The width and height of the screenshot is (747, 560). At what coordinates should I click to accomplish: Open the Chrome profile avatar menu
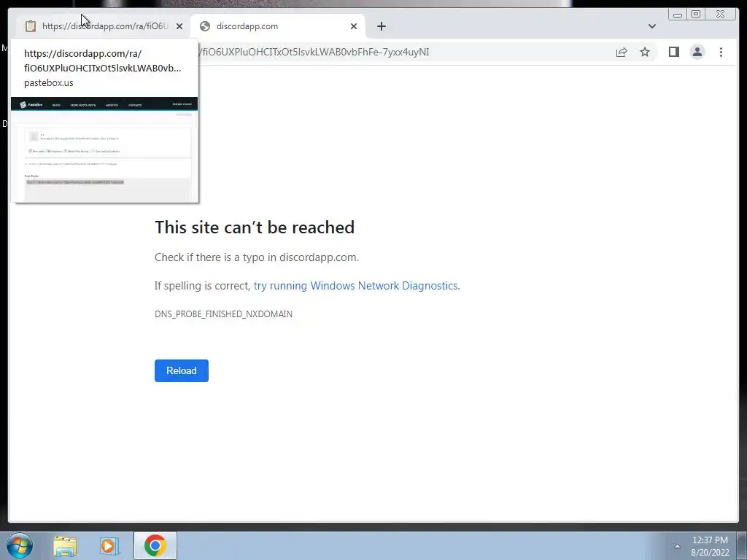697,52
